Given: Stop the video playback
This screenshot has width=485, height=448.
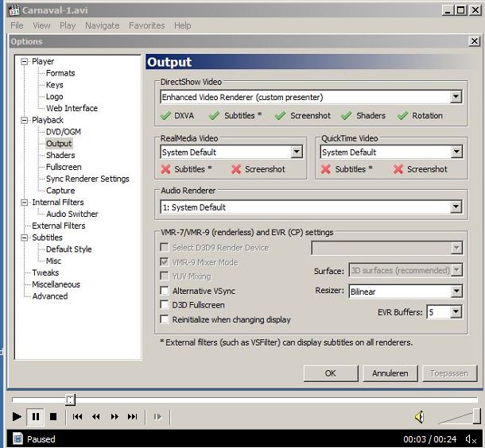Looking at the screenshot, I should coord(53,416).
